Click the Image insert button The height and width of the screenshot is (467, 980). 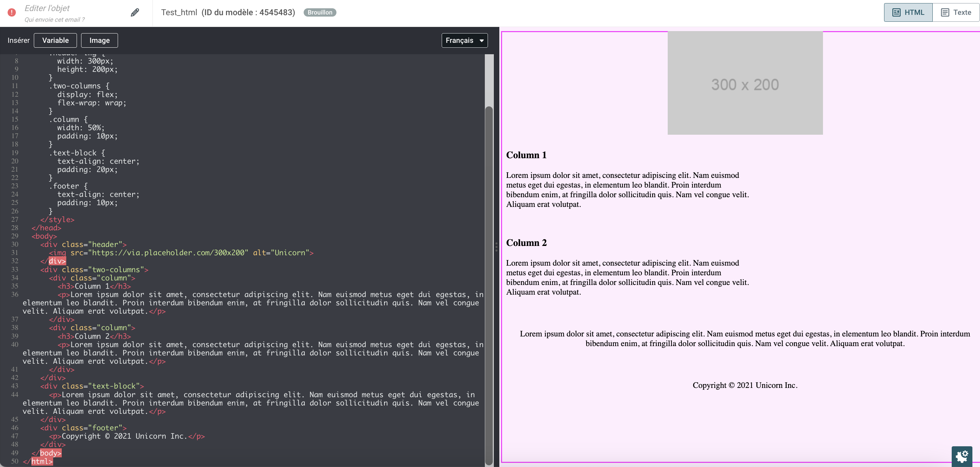(99, 40)
